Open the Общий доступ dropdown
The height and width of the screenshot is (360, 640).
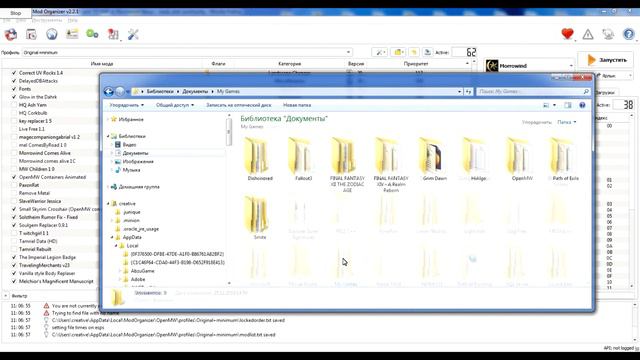[x=175, y=105]
